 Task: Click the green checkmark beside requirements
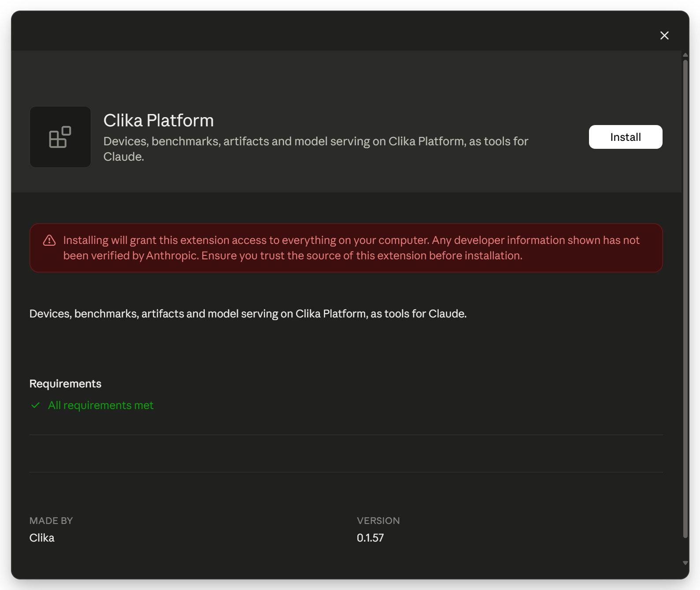pos(36,405)
